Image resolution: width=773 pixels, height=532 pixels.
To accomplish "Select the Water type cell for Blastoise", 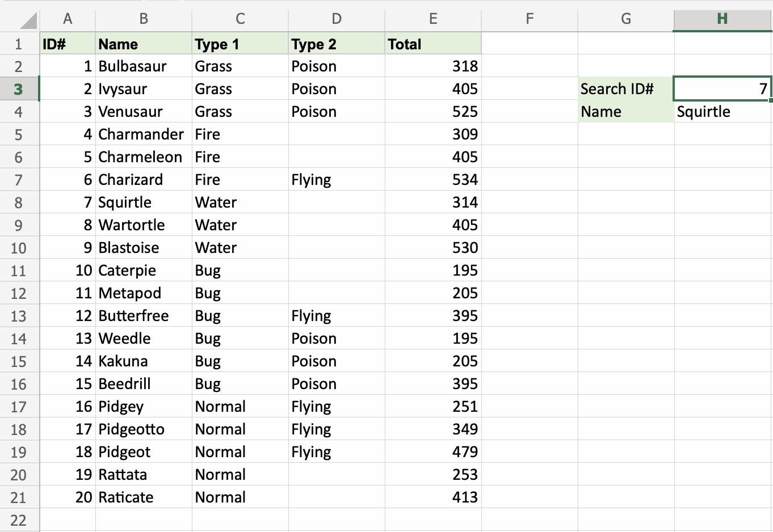I will 240,247.
